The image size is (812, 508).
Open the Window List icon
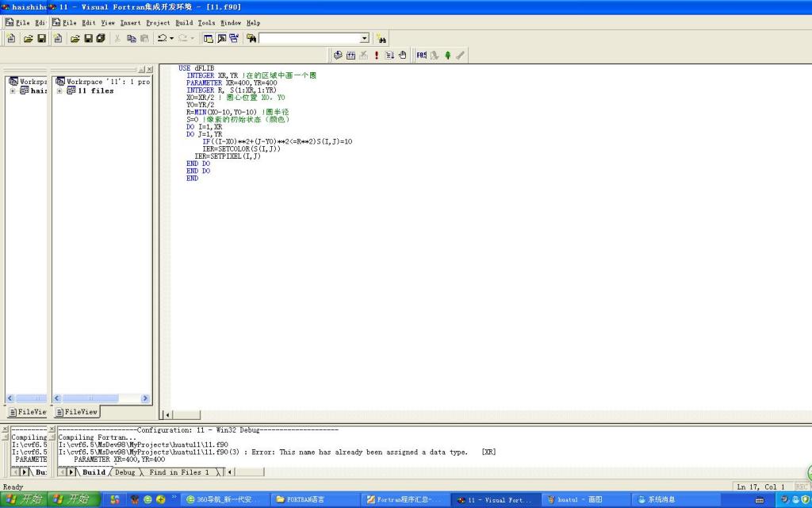pos(234,38)
